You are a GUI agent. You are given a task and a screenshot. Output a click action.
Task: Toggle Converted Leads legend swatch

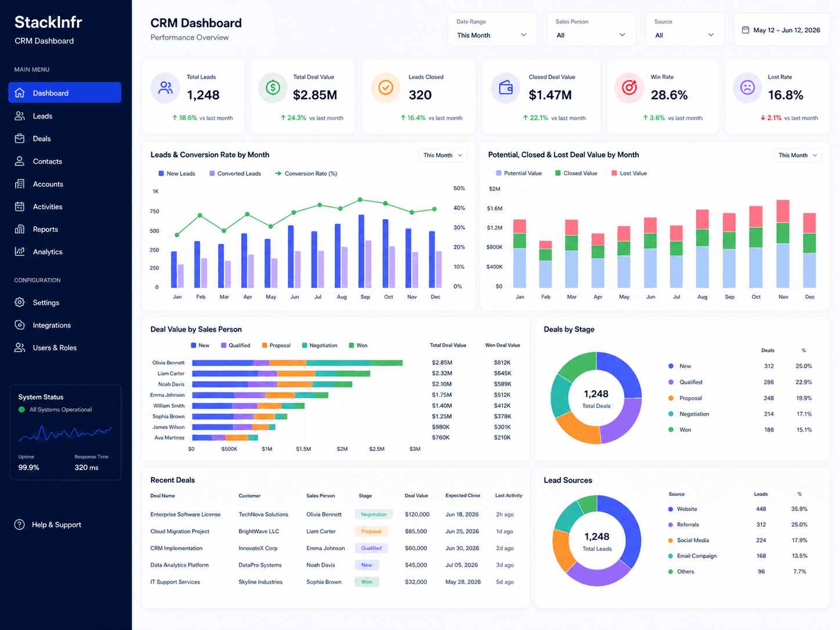point(212,173)
